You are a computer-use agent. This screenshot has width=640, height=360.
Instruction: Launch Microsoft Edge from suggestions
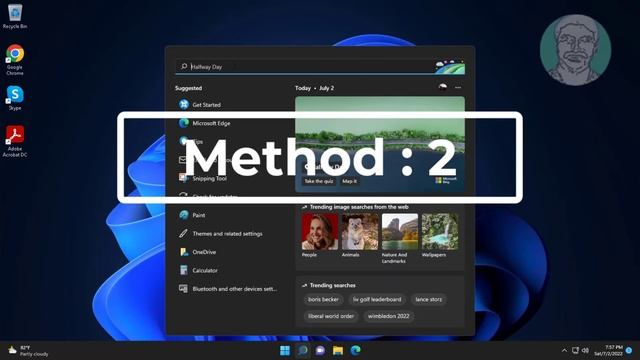(x=229, y=123)
